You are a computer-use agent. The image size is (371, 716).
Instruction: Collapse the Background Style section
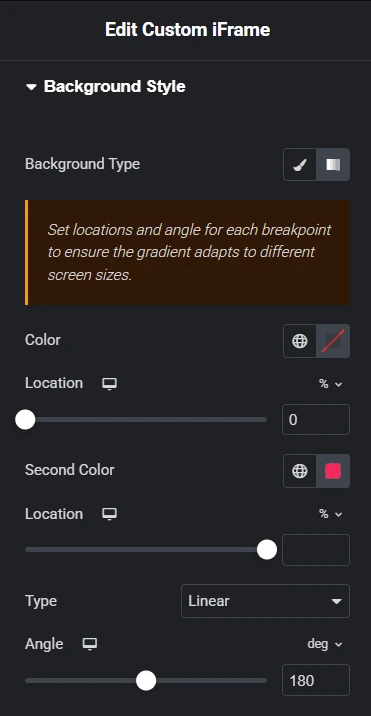pyautogui.click(x=106, y=86)
